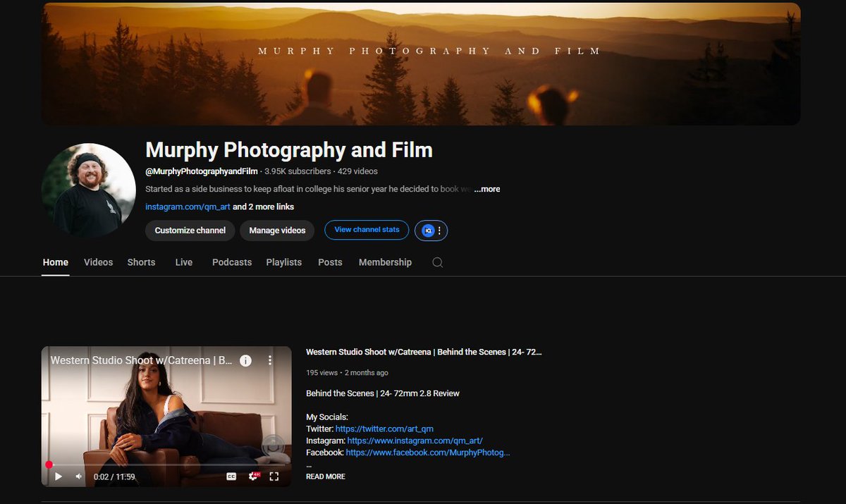Enter fullscreen mode on the video

point(274,477)
